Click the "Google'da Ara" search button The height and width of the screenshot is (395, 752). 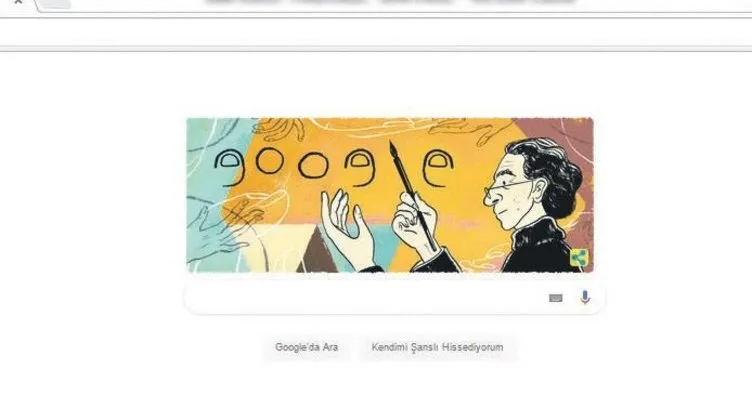click(x=306, y=347)
